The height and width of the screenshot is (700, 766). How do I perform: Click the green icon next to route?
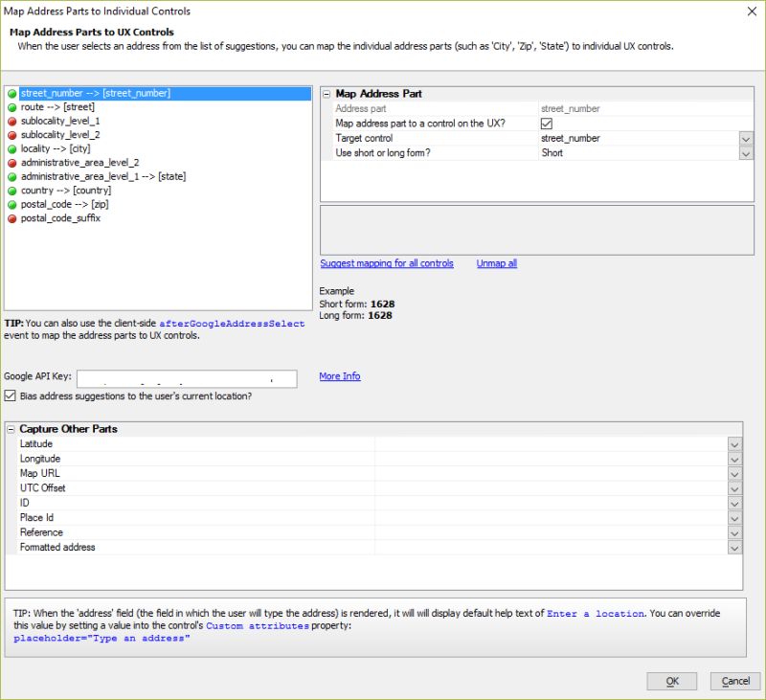[x=12, y=107]
